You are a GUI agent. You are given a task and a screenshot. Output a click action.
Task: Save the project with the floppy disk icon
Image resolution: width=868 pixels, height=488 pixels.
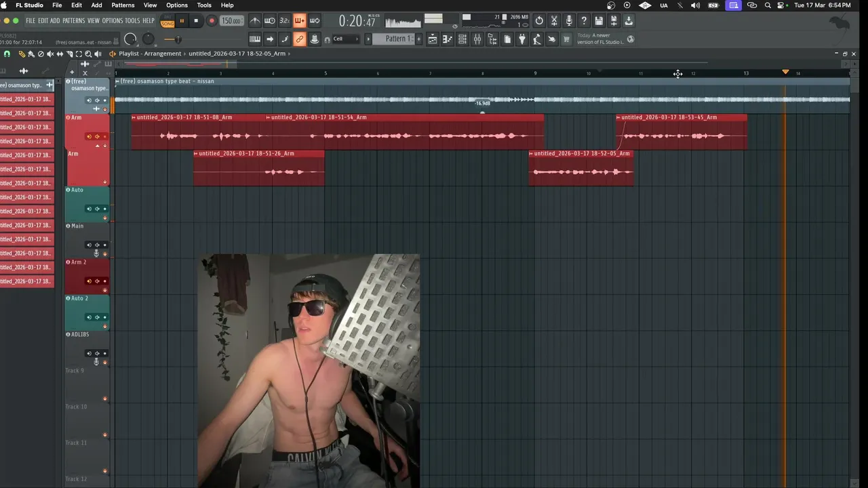click(x=599, y=21)
